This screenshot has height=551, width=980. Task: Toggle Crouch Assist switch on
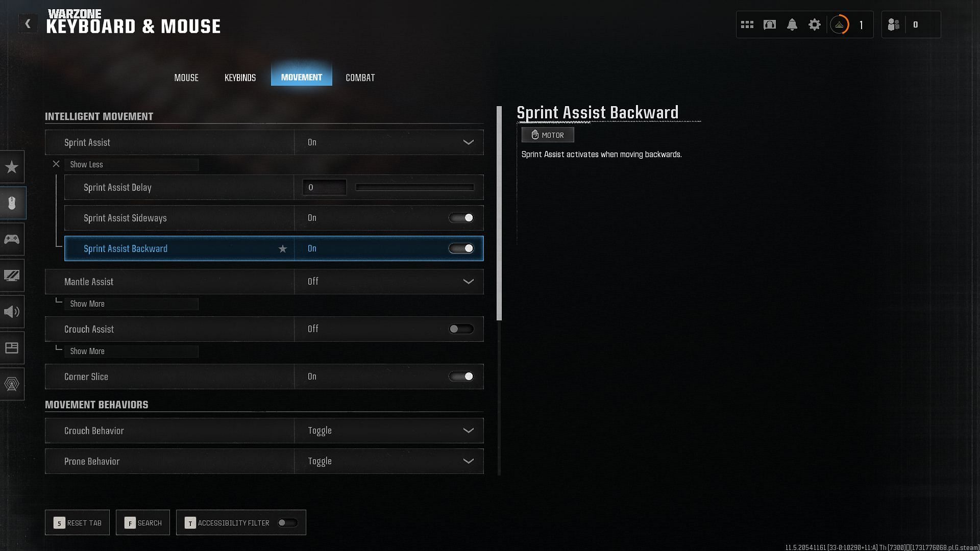click(460, 329)
